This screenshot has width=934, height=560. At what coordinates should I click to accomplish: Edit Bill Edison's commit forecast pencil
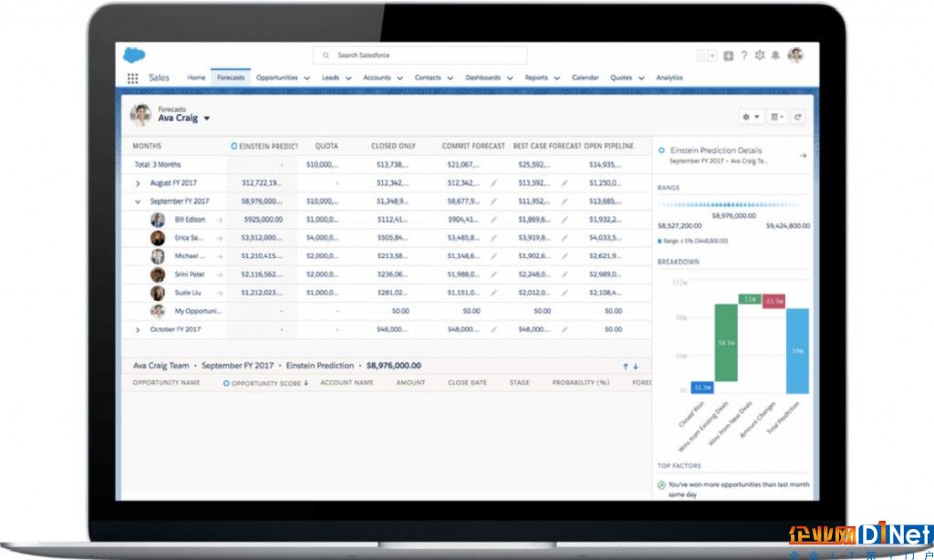[493, 220]
